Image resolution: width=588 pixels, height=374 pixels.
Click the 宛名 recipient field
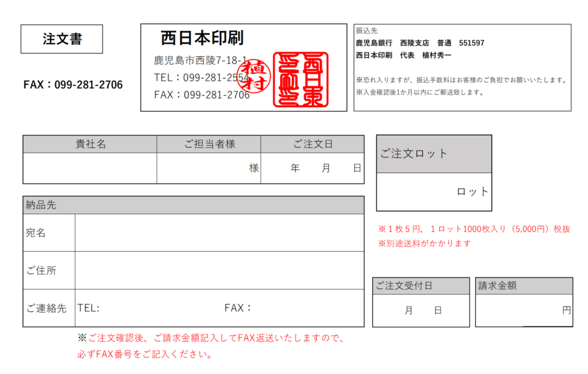[x=219, y=233]
